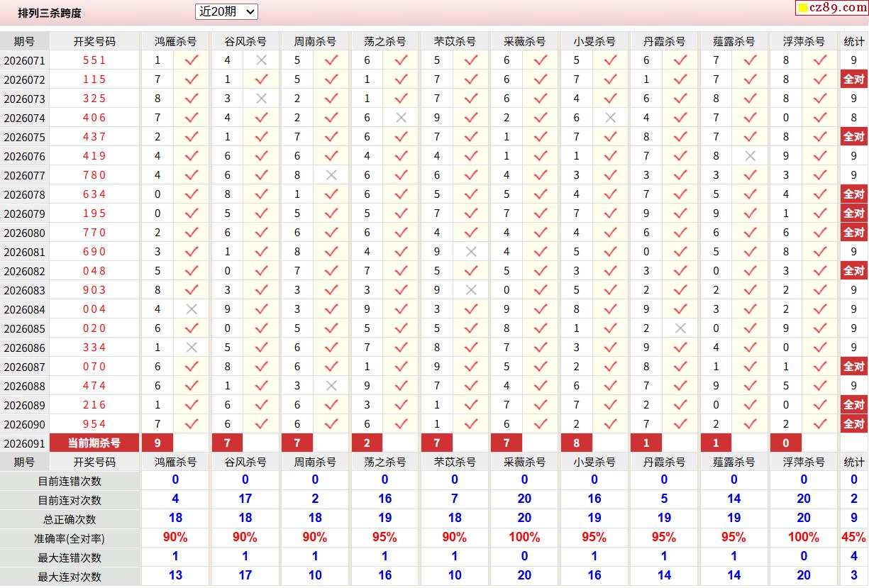This screenshot has height=588, width=869.
Task: Click the 谷风杀号 header in top row
Action: point(245,41)
